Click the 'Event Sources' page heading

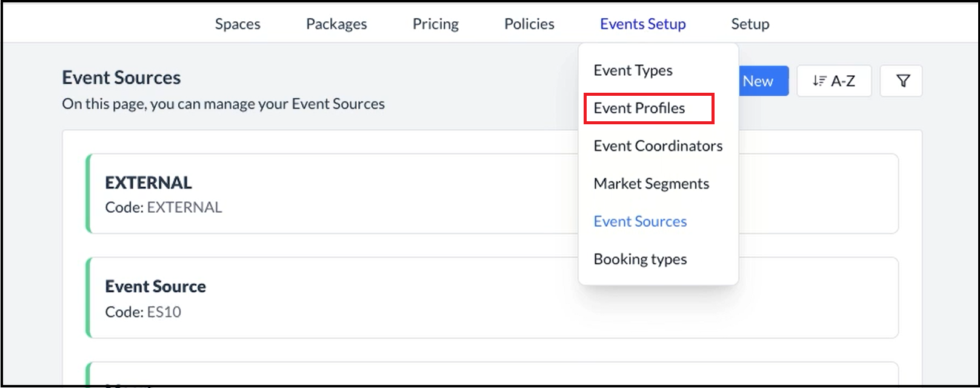(x=121, y=78)
